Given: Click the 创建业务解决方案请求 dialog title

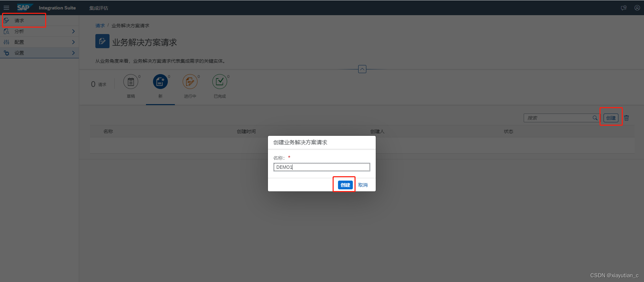Looking at the screenshot, I should tap(300, 143).
